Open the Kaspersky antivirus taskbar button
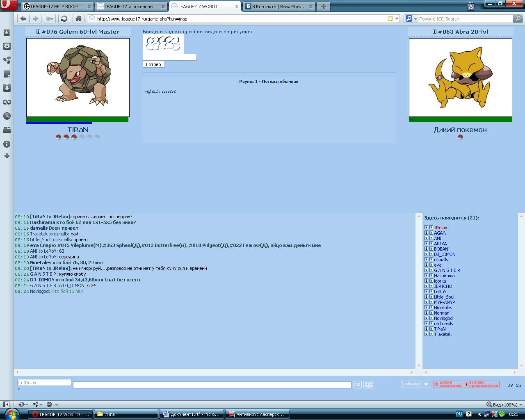This screenshot has width=525, height=420. tap(257, 414)
